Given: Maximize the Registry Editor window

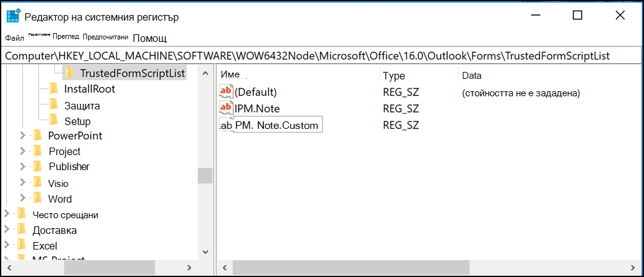Looking at the screenshot, I should point(577,16).
